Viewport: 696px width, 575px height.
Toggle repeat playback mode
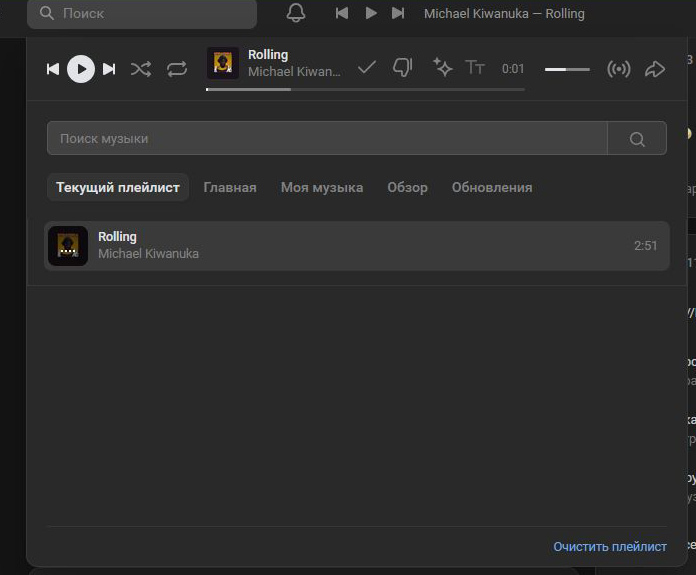pos(177,69)
